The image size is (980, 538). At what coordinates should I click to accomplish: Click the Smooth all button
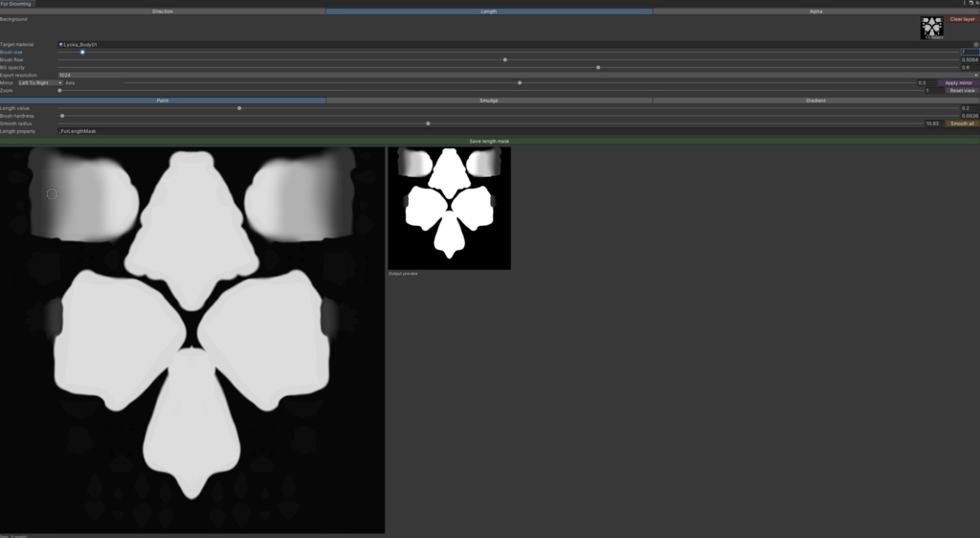click(962, 123)
